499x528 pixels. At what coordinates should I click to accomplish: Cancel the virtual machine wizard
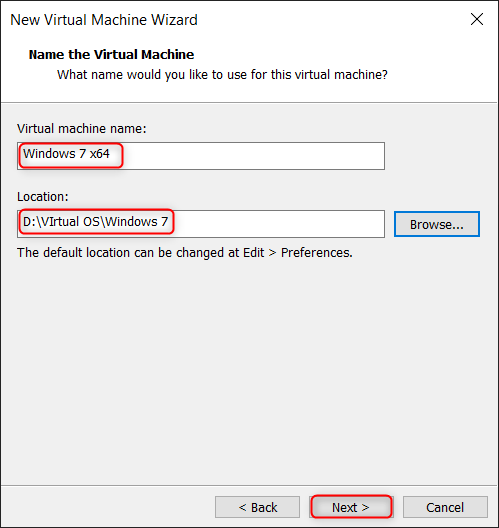click(445, 507)
